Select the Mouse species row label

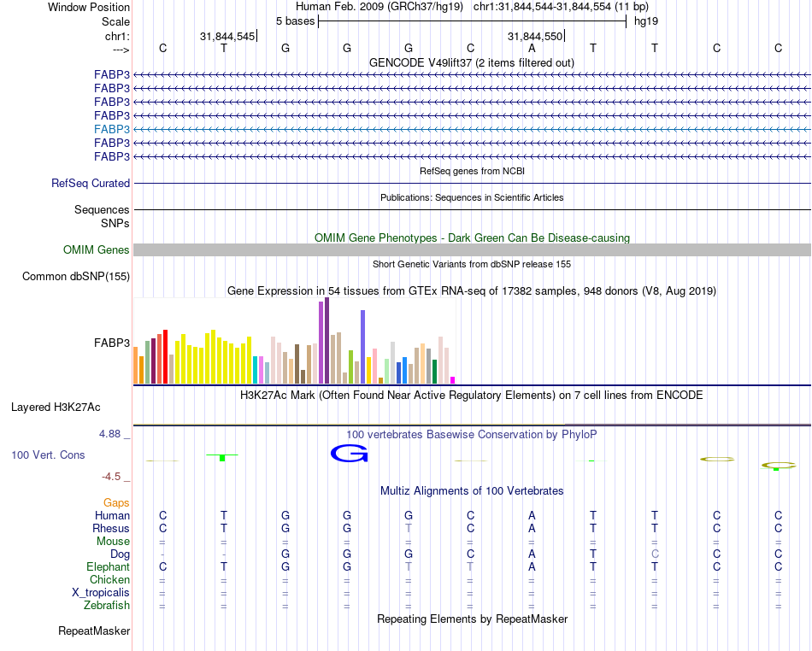coord(113,542)
